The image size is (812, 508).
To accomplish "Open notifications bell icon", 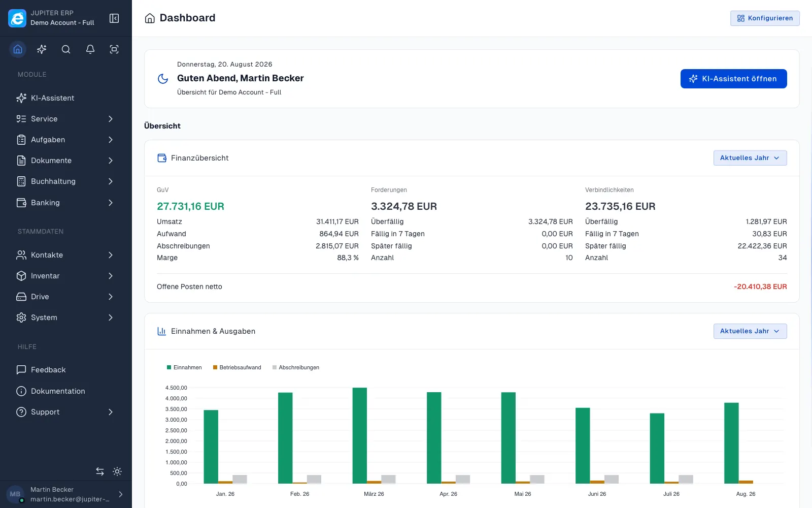I will tap(90, 49).
